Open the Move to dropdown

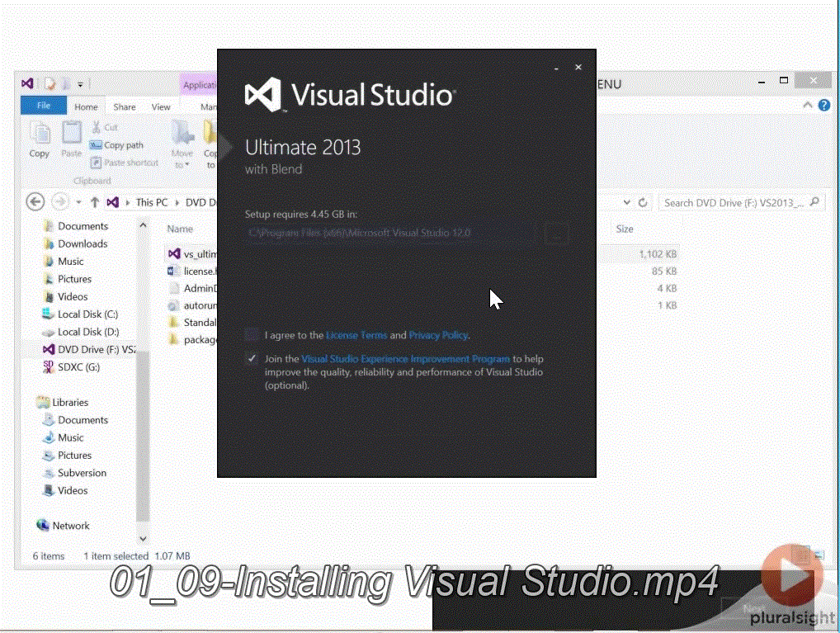182,144
